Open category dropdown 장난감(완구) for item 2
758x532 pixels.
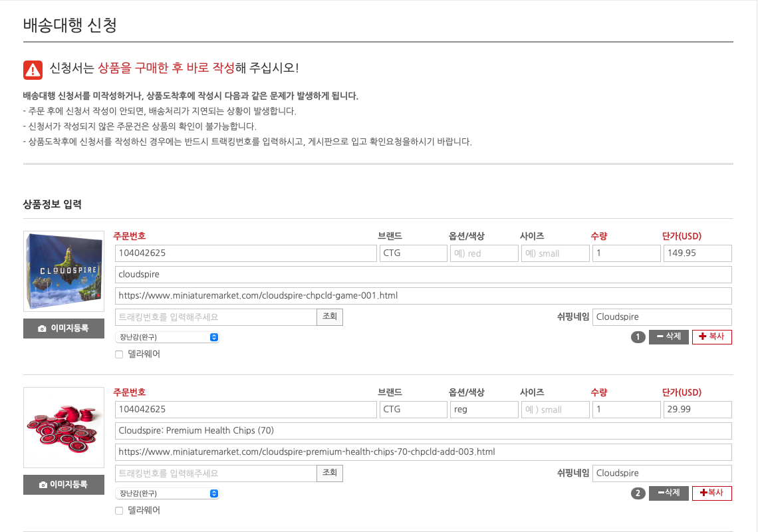168,493
